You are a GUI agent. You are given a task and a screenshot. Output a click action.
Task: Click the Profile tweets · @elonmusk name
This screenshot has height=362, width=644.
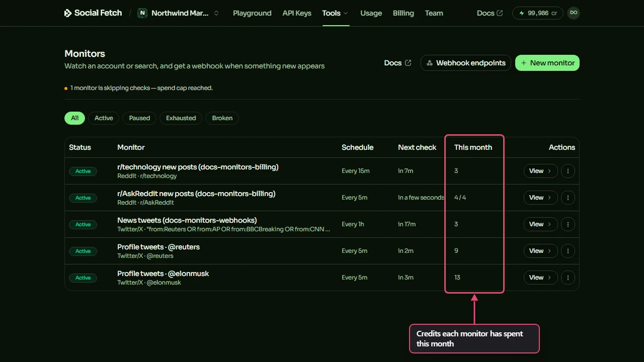click(x=163, y=274)
